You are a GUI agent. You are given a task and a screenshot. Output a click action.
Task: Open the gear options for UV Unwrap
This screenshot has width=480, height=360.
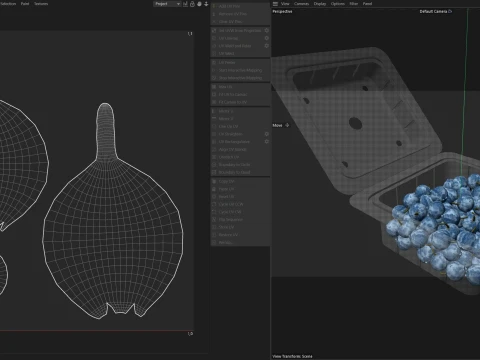pos(266,38)
